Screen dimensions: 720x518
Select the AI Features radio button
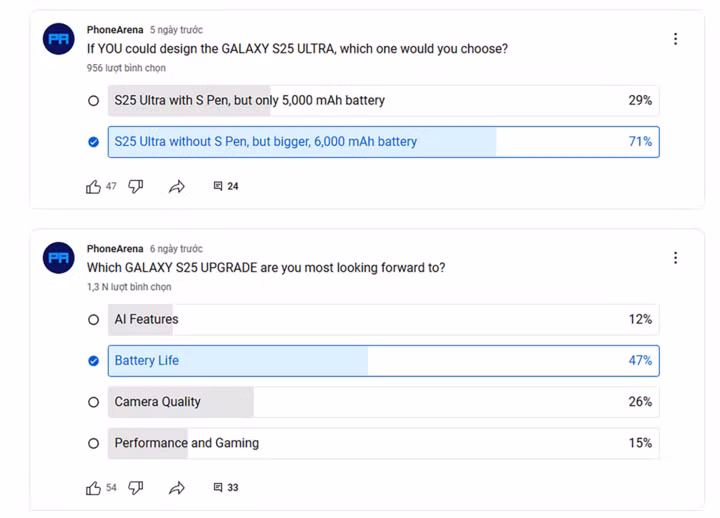[x=93, y=320]
